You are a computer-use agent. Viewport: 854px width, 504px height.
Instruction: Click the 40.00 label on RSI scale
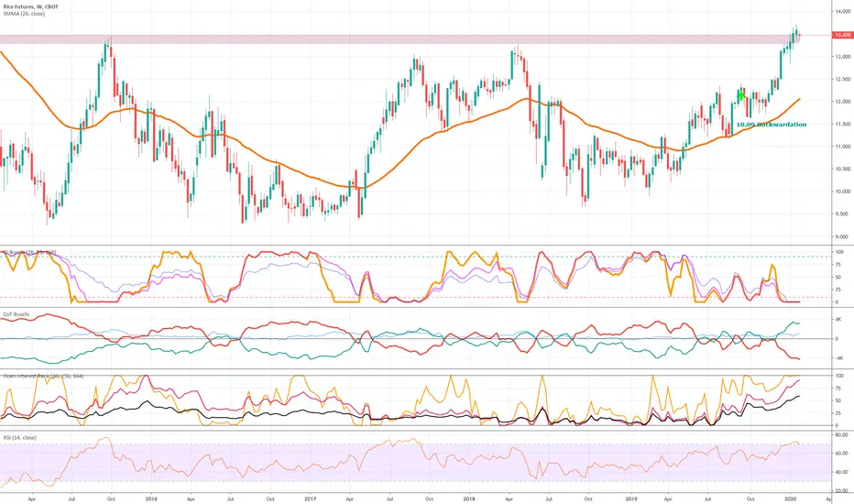pyautogui.click(x=841, y=473)
